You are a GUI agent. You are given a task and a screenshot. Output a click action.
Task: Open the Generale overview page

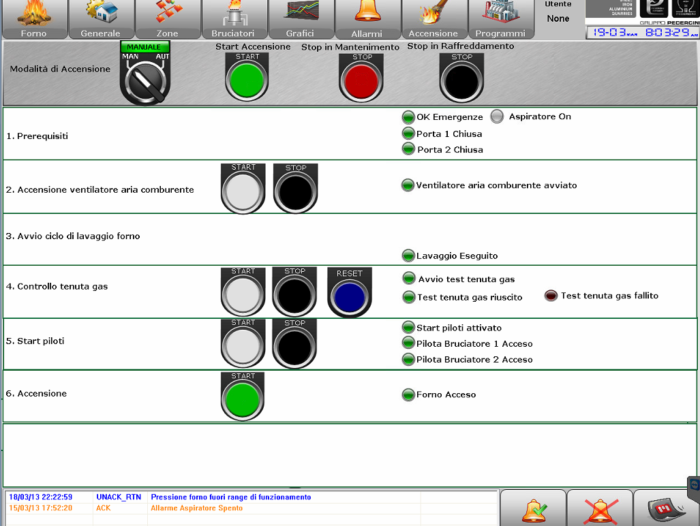(100, 18)
